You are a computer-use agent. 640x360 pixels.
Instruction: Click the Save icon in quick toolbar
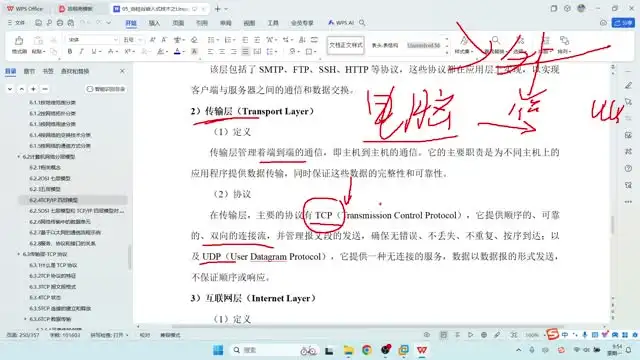coord(38,23)
